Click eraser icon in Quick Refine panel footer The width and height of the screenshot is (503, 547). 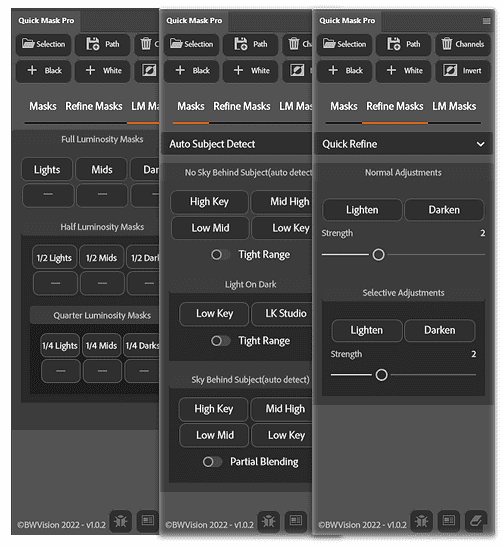point(476,521)
